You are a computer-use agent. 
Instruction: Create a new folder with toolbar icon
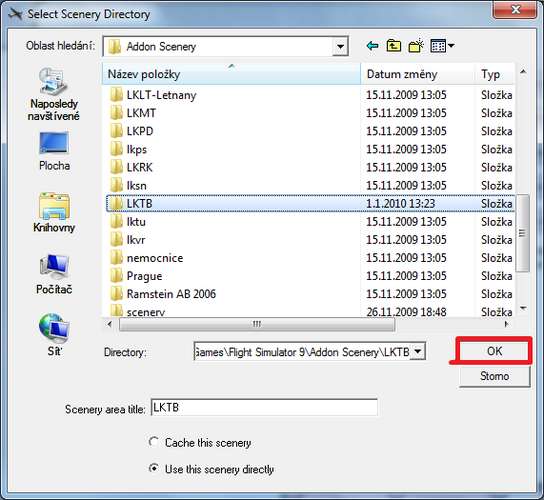pyautogui.click(x=416, y=45)
